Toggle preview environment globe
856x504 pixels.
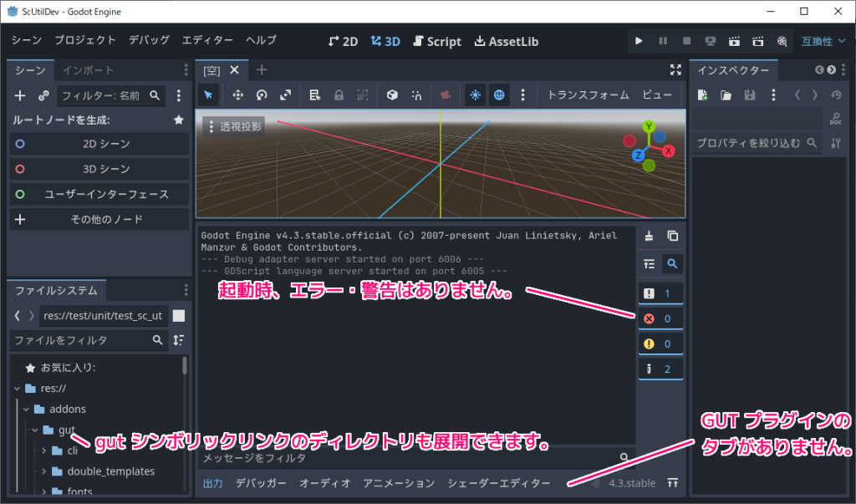coord(499,95)
